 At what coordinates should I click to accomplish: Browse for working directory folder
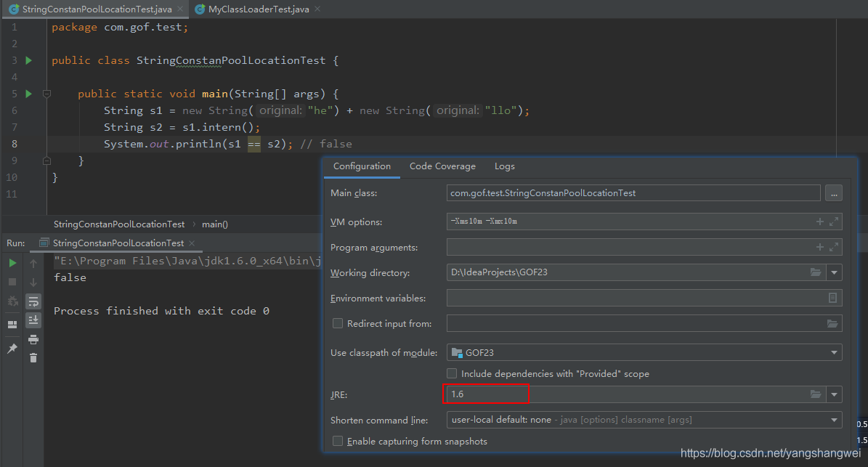(x=816, y=272)
